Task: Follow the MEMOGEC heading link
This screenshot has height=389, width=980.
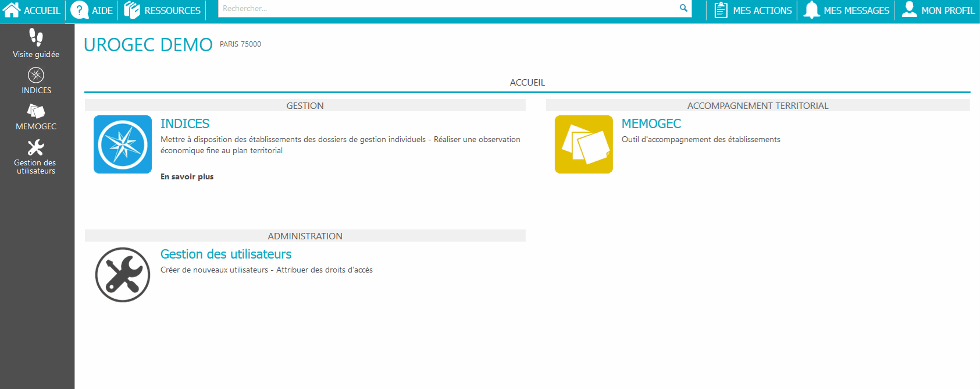Action: 651,123
